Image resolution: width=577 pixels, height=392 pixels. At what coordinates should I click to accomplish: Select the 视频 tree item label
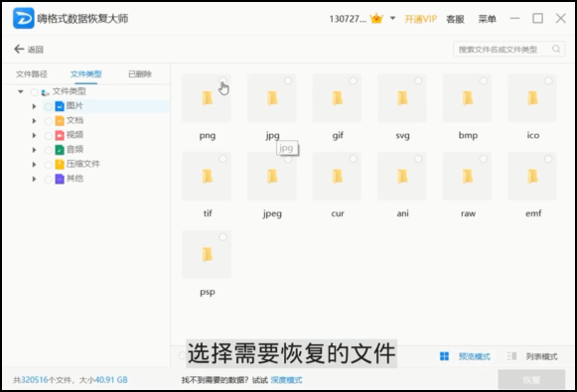[74, 135]
